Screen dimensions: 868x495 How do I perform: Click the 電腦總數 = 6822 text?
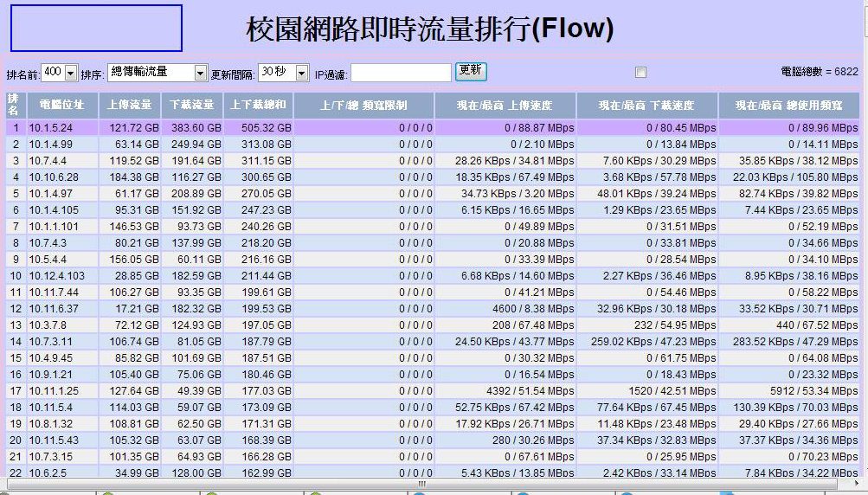pos(820,72)
